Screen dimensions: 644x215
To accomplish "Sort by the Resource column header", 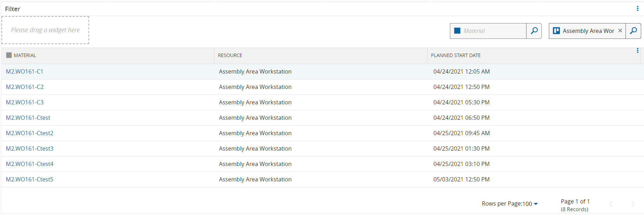I will click(x=230, y=55).
